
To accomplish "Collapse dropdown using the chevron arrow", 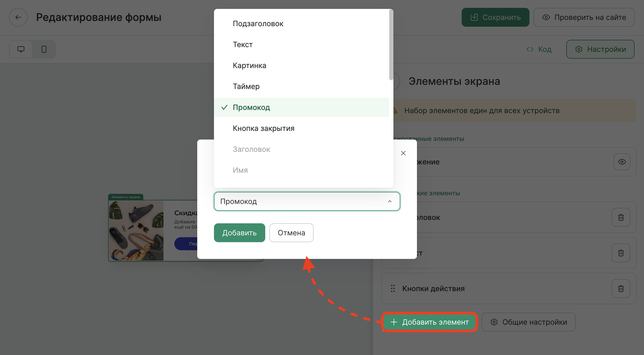I will click(x=389, y=201).
